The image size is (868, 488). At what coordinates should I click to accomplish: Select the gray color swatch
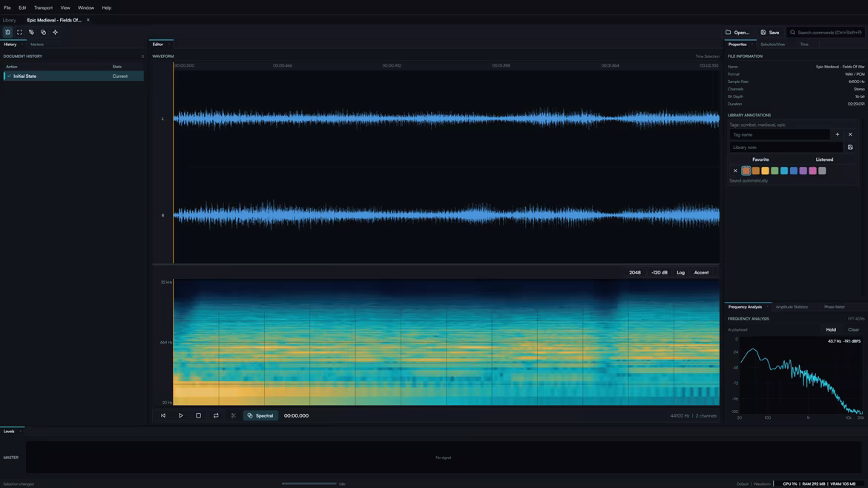click(x=822, y=171)
